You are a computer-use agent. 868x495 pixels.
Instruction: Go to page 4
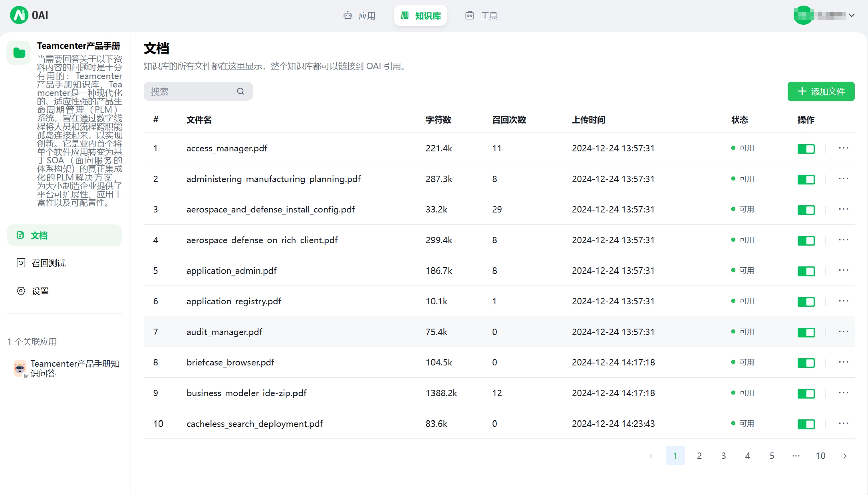(747, 456)
